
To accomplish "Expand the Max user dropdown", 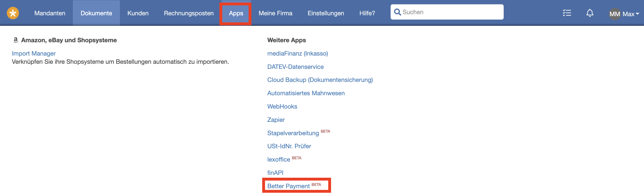I will click(631, 14).
